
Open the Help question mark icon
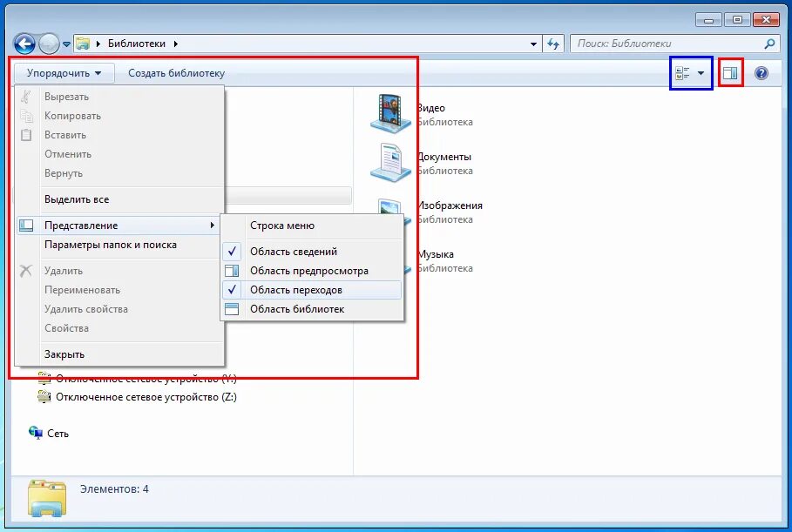click(x=762, y=73)
